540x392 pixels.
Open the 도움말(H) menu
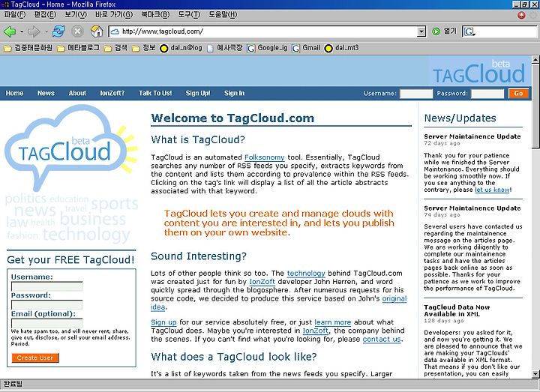[223, 15]
